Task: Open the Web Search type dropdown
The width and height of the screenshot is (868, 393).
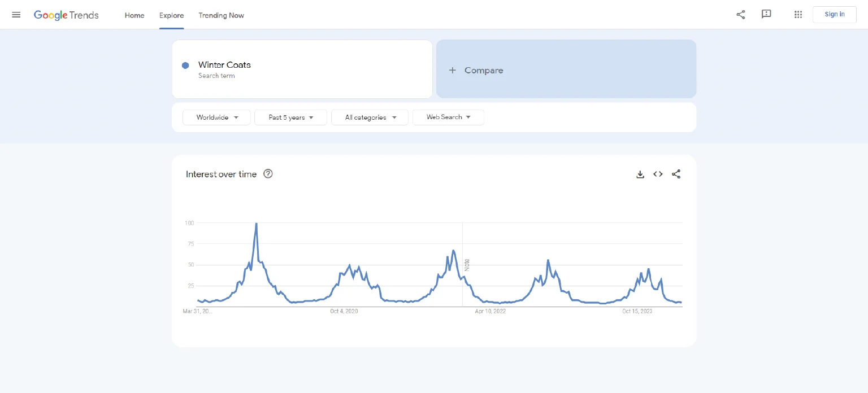Action: coord(448,117)
